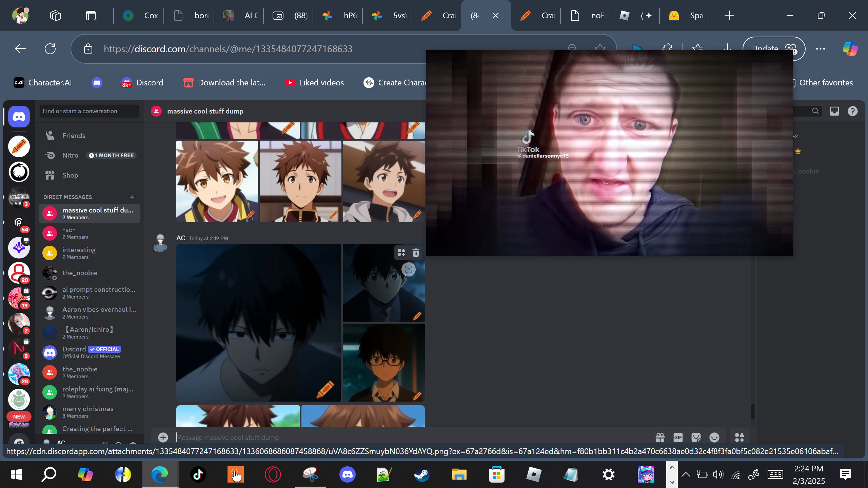Switch to the Cox browser tab
868x488 pixels.
point(139,16)
